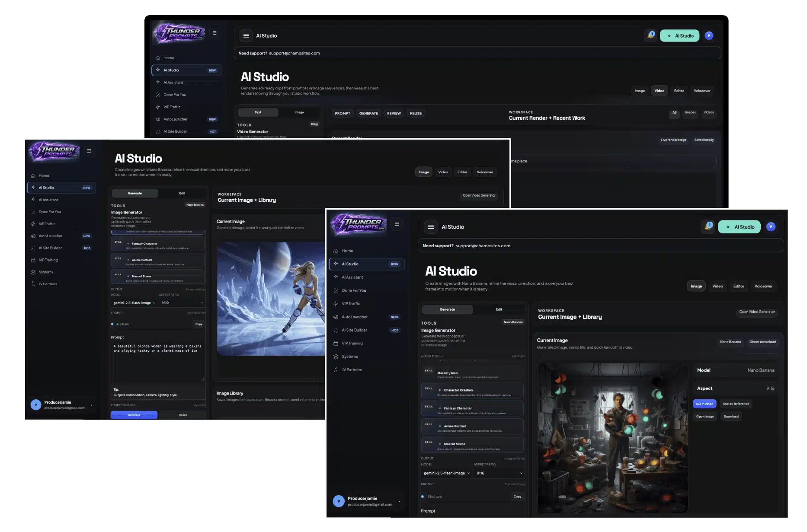Toggle the workspace filter to Videos
The height and width of the screenshot is (532, 807).
(708, 113)
